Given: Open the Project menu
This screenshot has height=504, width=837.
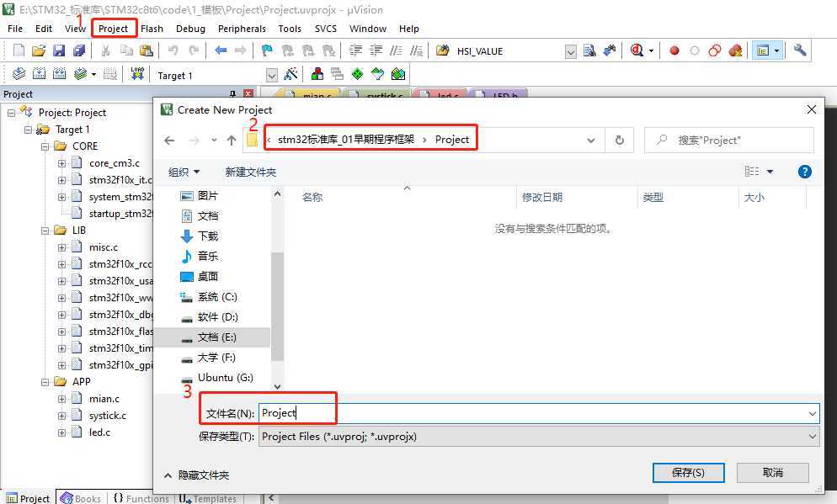Looking at the screenshot, I should pyautogui.click(x=113, y=29).
